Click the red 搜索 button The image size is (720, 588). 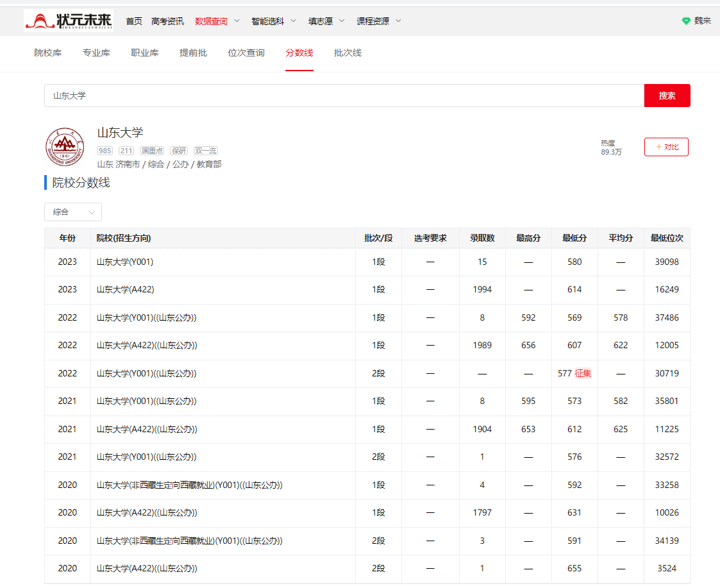click(667, 96)
